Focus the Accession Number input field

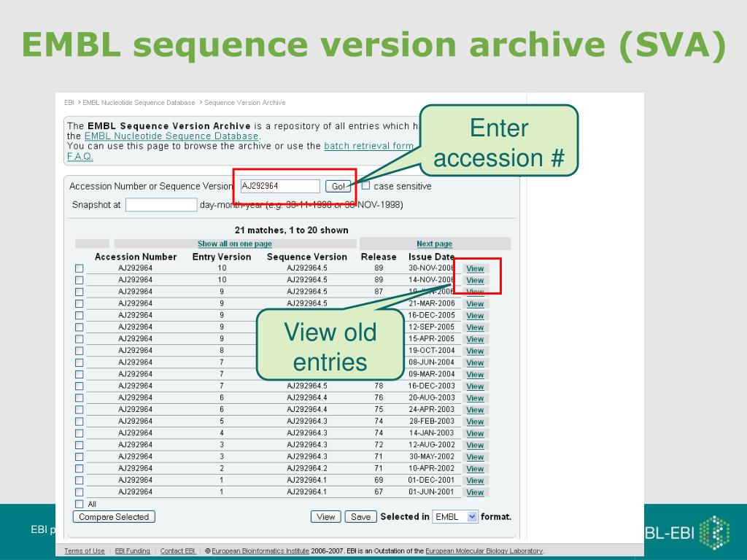(x=280, y=186)
